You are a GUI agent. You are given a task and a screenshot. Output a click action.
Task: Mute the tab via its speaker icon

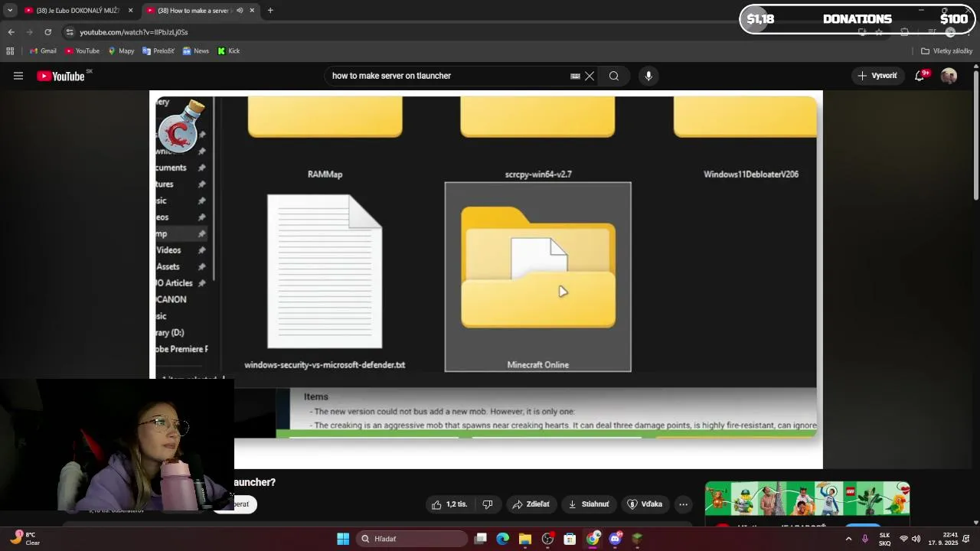pos(240,11)
